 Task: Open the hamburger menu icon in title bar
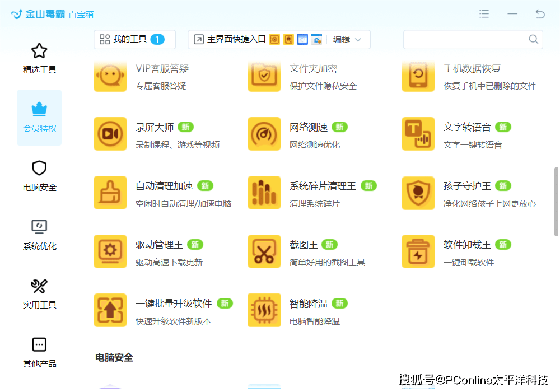click(x=484, y=14)
